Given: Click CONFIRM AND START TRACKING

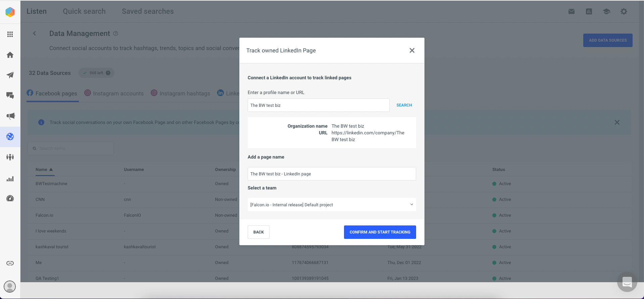Looking at the screenshot, I should (380, 232).
